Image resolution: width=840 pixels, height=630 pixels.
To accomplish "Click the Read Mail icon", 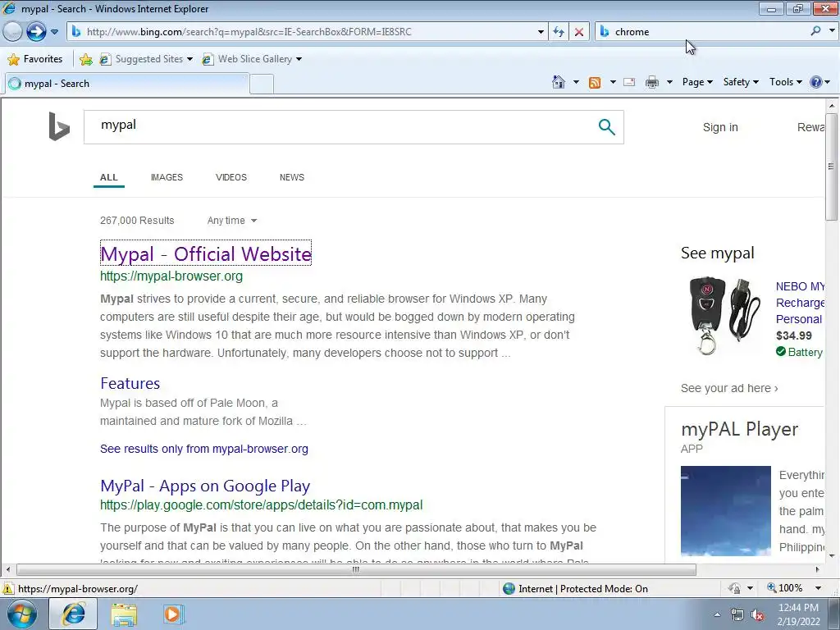I will click(x=629, y=82).
